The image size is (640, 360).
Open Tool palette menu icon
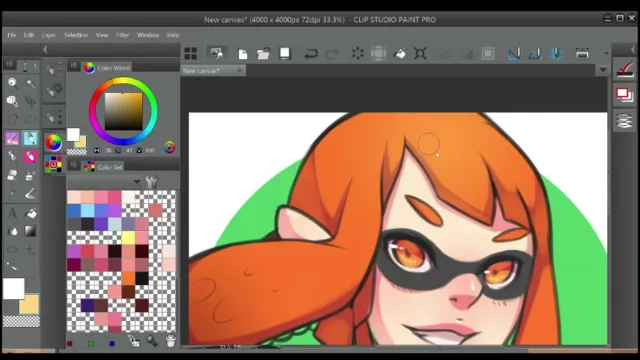coord(9,64)
